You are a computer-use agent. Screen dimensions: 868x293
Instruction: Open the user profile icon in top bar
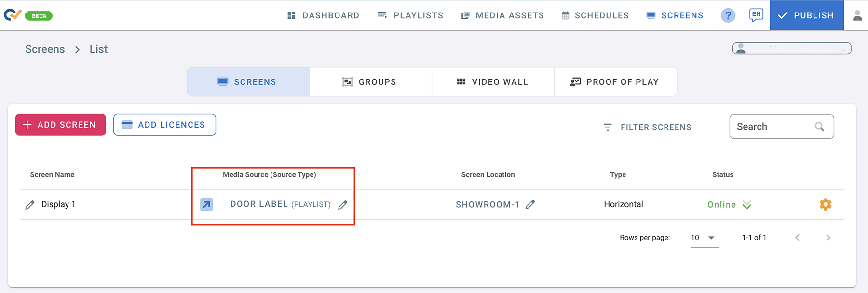(x=857, y=15)
